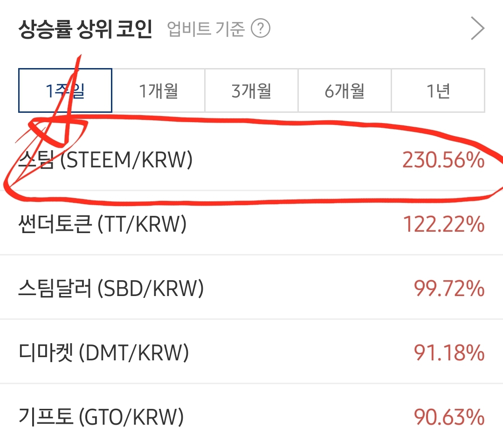503x448 pixels.
Task: Switch to the 1개월 tab
Action: [158, 90]
